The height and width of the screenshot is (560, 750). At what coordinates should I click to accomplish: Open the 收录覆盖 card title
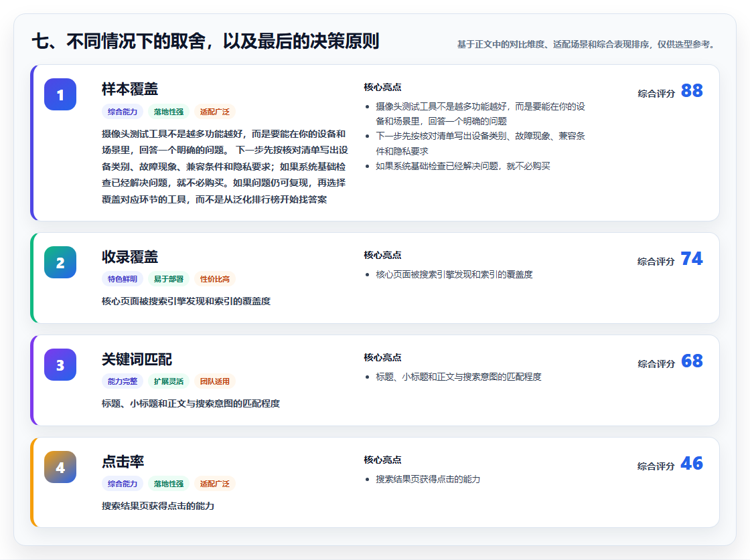[x=130, y=257]
